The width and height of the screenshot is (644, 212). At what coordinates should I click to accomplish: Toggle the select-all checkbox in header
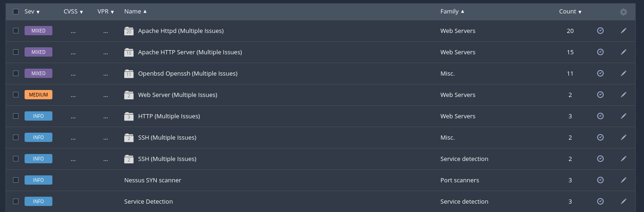click(16, 12)
